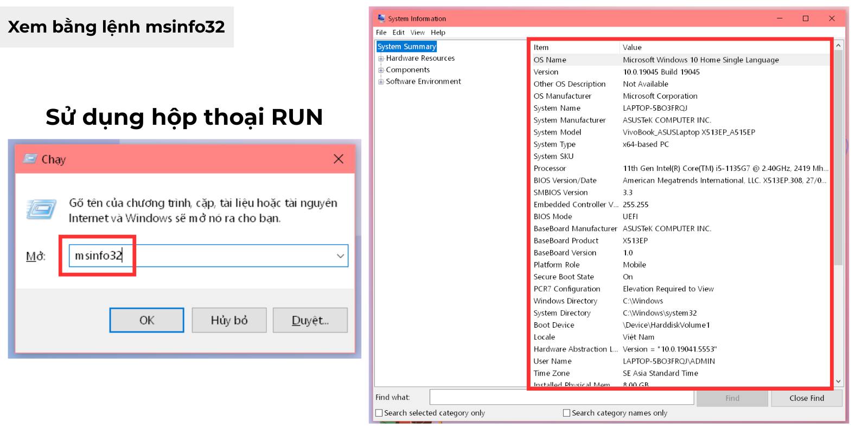Select the Components tree label

(408, 70)
